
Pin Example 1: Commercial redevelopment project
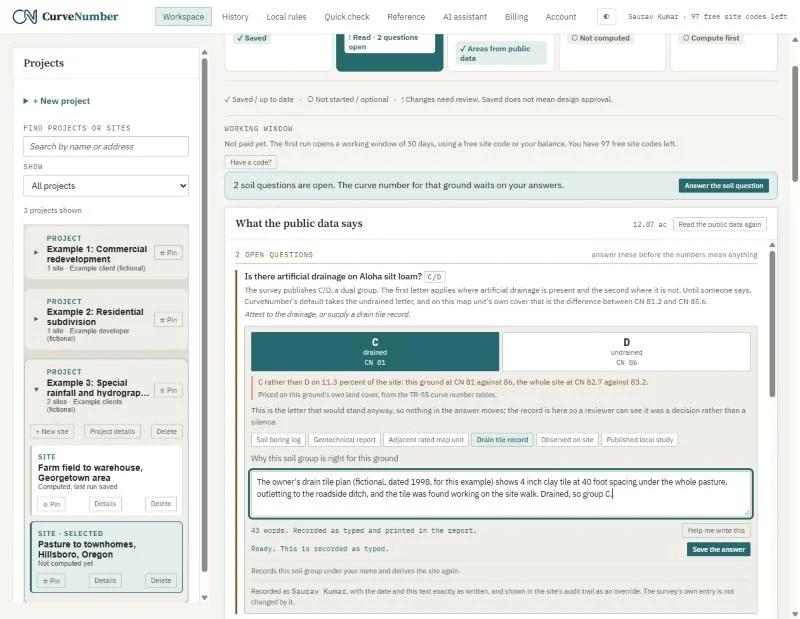(x=168, y=253)
